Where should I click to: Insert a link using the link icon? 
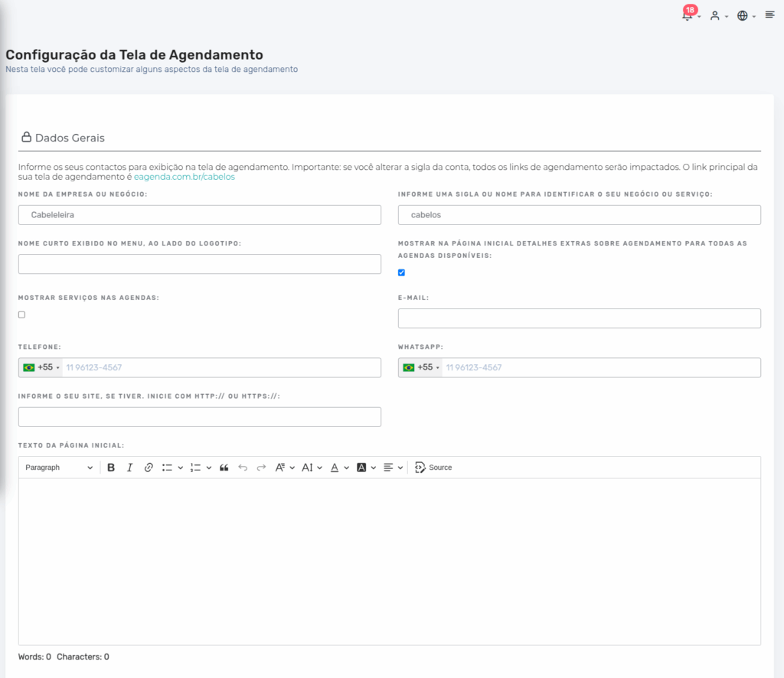pos(149,468)
